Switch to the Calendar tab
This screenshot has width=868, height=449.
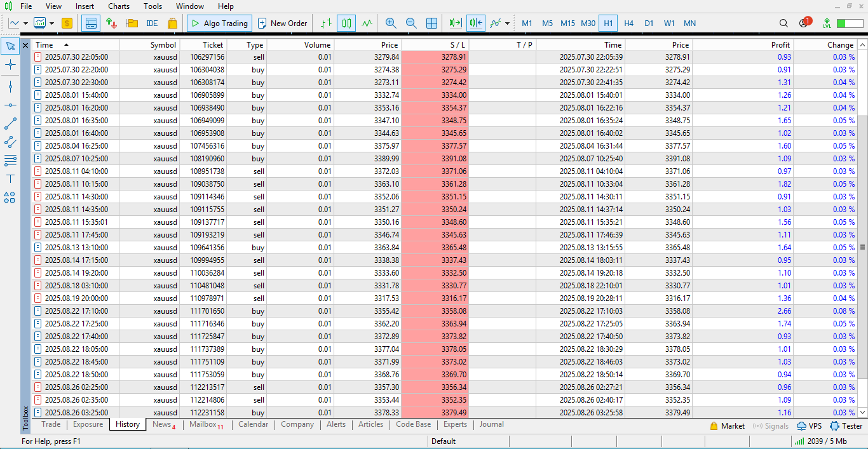(253, 424)
